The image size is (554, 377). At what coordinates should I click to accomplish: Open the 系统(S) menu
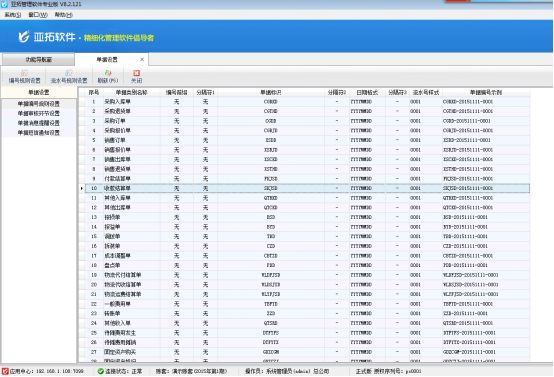12,14
